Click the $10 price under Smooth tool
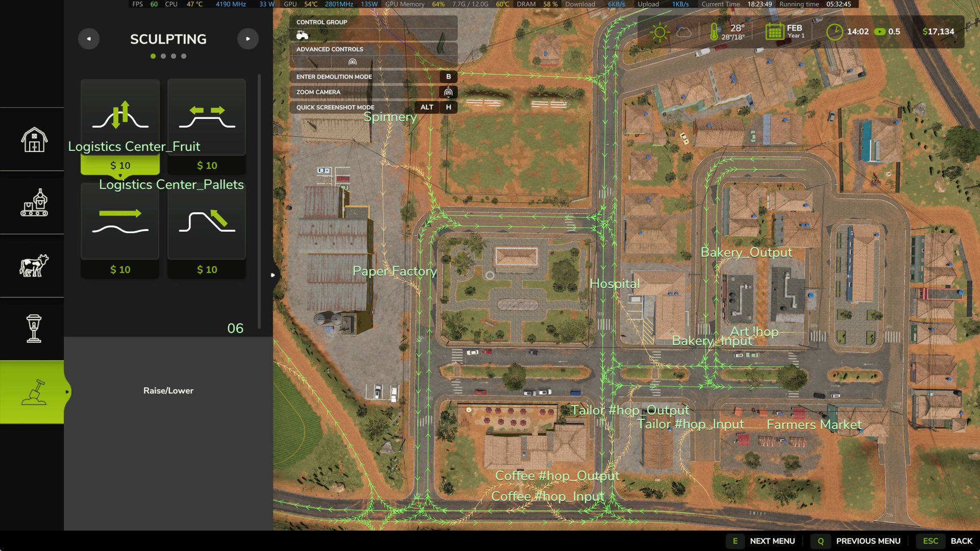This screenshot has width=980, height=551. tap(120, 269)
